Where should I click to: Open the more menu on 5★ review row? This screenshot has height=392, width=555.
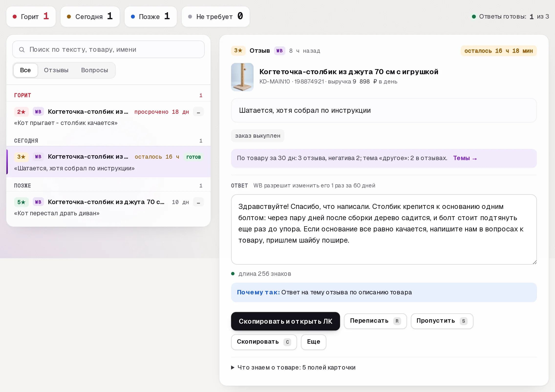198,202
